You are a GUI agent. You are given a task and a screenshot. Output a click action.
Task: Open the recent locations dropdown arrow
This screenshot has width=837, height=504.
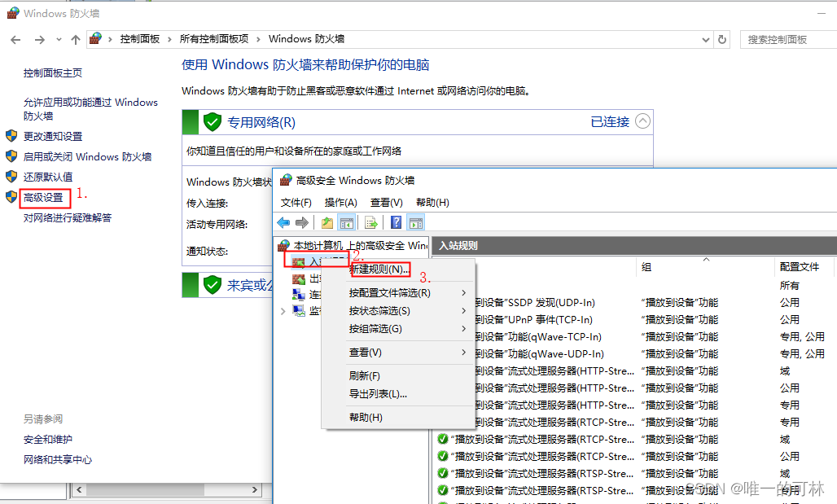pyautogui.click(x=59, y=40)
